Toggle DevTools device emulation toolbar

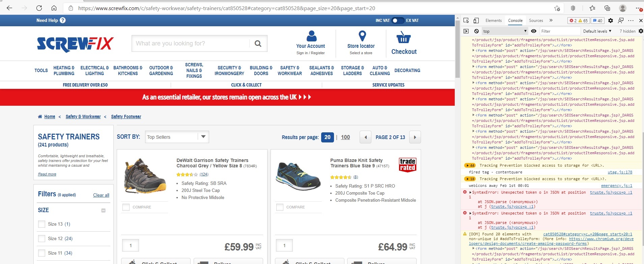476,21
